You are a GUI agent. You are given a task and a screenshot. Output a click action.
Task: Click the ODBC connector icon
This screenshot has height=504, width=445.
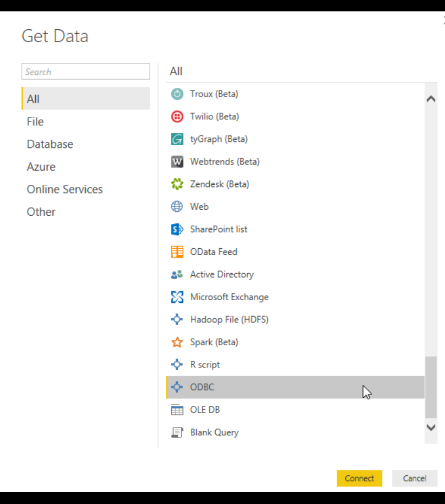(177, 387)
